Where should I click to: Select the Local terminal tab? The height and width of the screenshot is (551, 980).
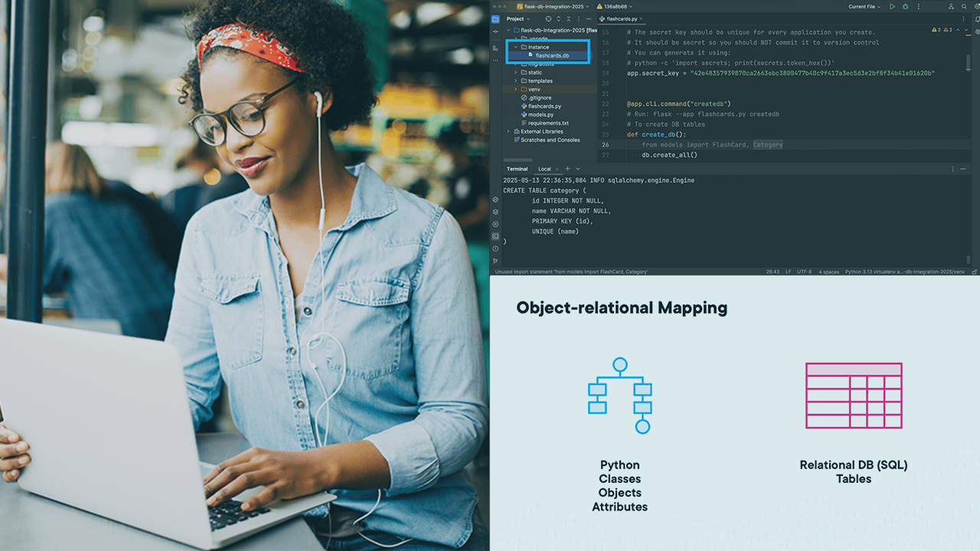[x=544, y=168]
